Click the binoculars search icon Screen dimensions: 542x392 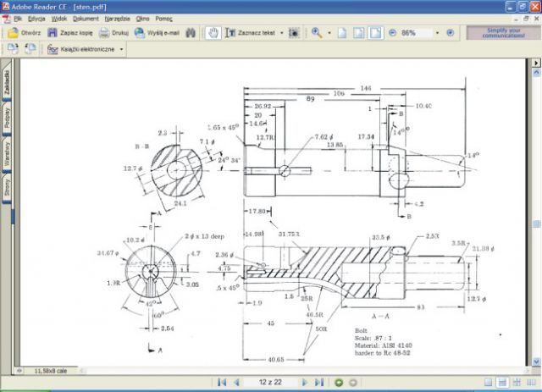click(191, 33)
